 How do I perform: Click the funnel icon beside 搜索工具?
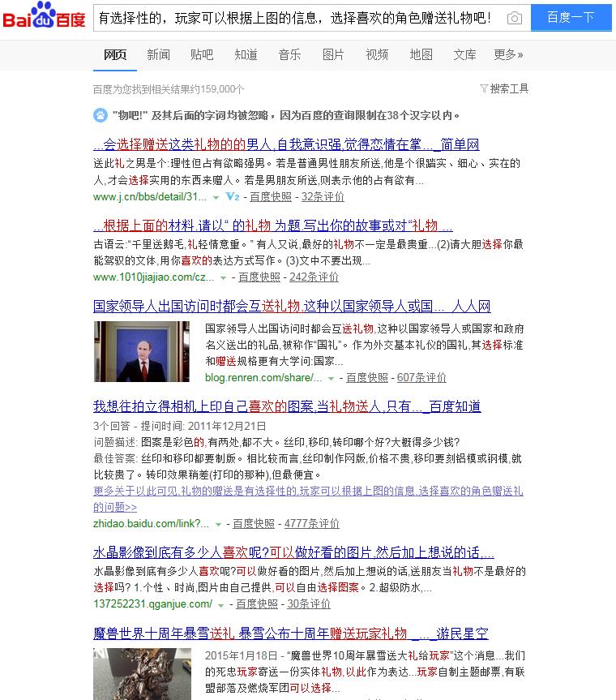tap(484, 88)
